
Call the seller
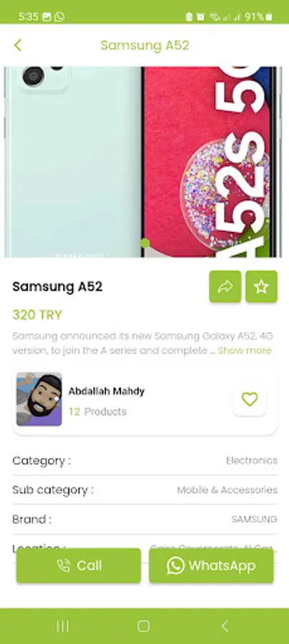coord(79,565)
